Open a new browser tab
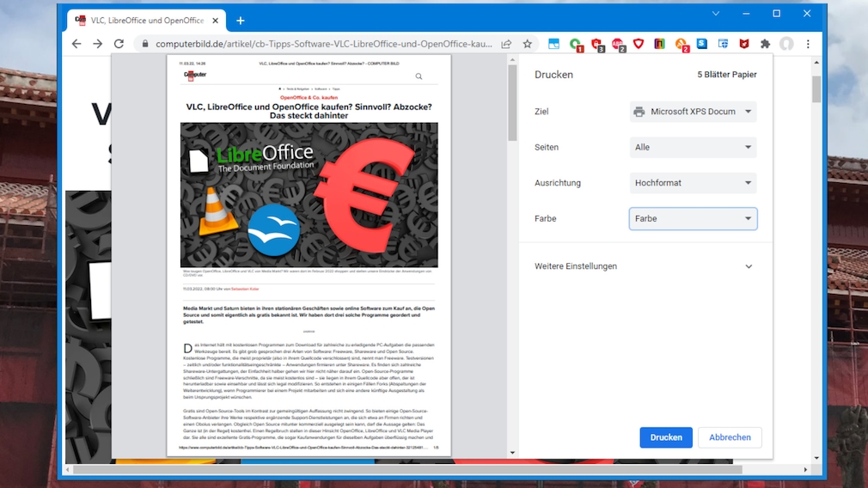The height and width of the screenshot is (488, 868). 241,21
